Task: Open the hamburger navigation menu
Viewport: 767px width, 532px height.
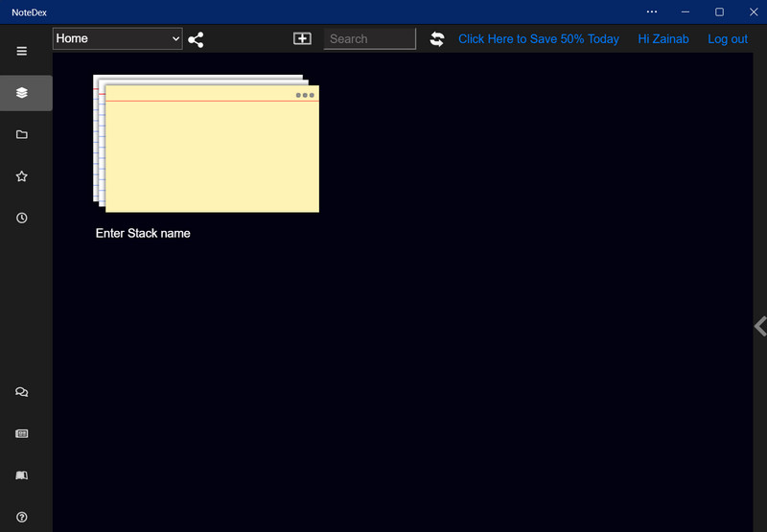Action: tap(21, 51)
